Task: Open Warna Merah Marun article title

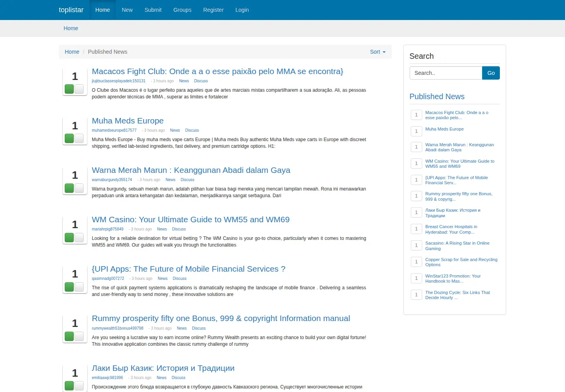Action: click(x=191, y=170)
